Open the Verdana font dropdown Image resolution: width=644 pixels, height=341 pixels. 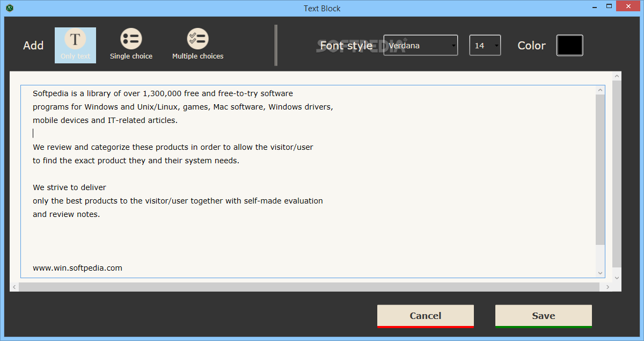coord(421,46)
